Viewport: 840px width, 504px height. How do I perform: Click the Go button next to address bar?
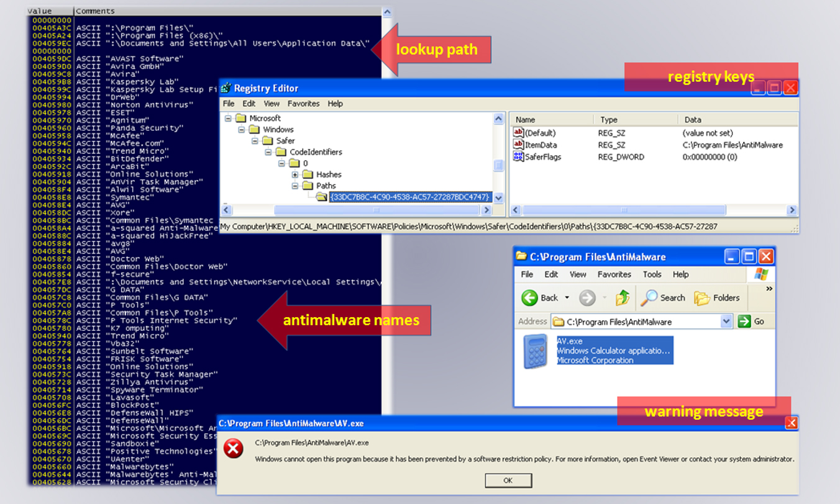[x=751, y=322]
